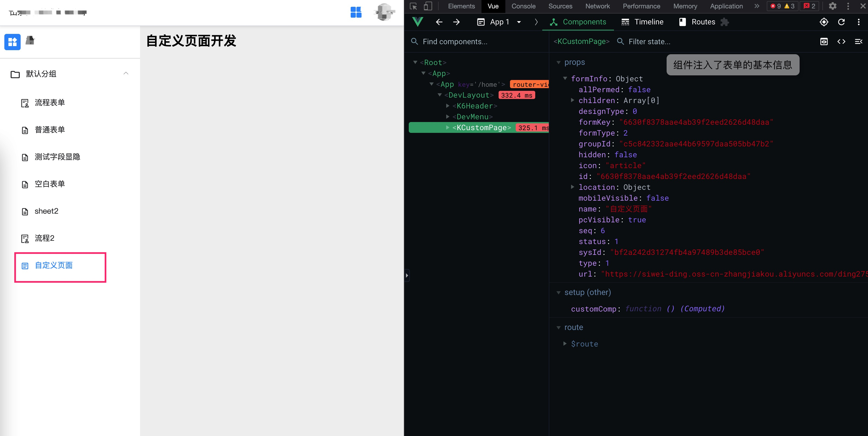Image resolution: width=868 pixels, height=436 pixels.
Task: Navigate back with left arrow in Vue panel
Action: click(x=439, y=22)
